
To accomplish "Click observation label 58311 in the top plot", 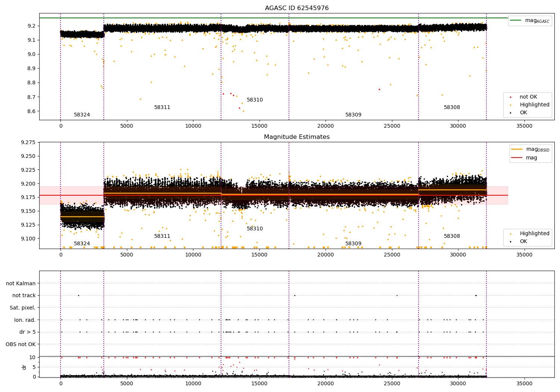I will click(162, 108).
